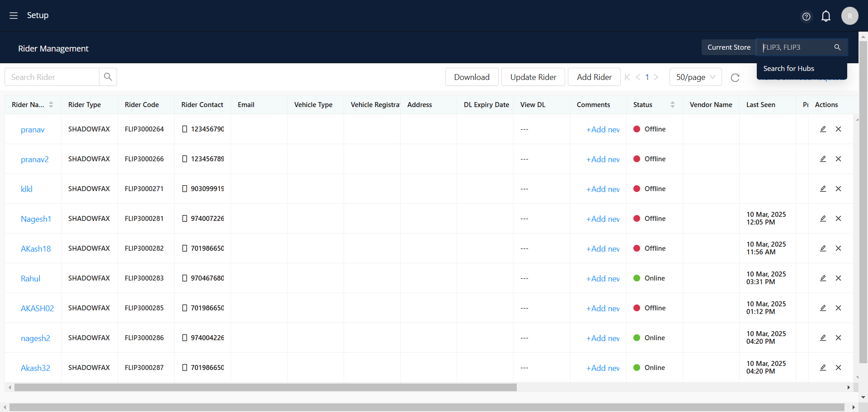
Task: Open the user avatar R menu
Action: [849, 16]
